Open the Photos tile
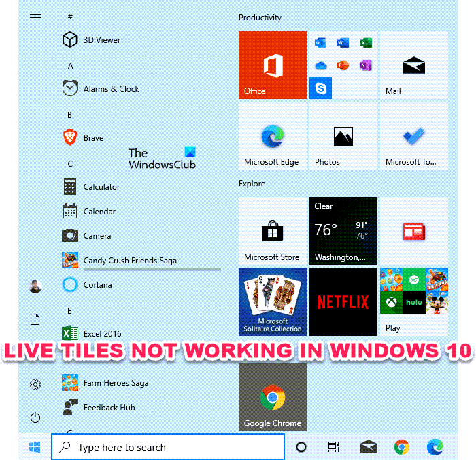 point(343,136)
